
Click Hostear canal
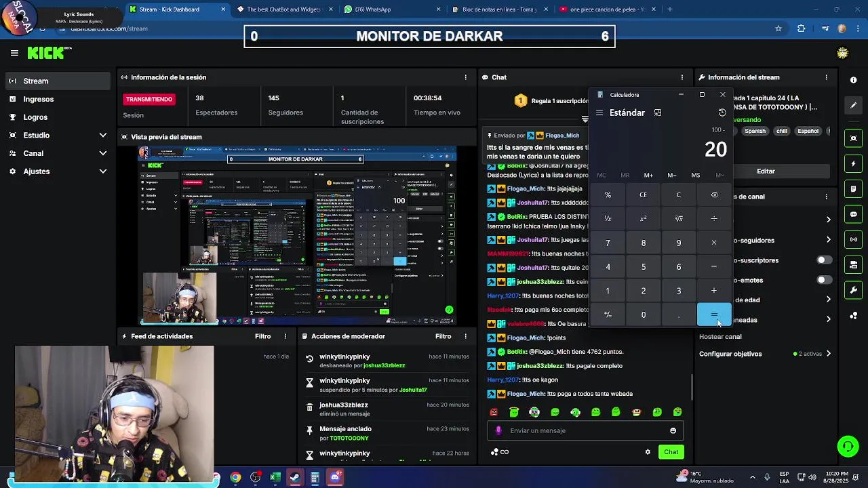pos(720,337)
